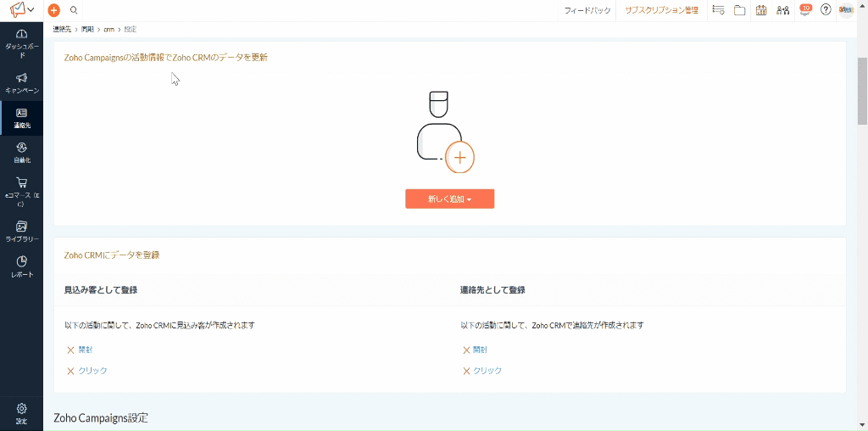This screenshot has width=868, height=431.
Task: Click 同期 breadcrumb link
Action: coord(87,29)
